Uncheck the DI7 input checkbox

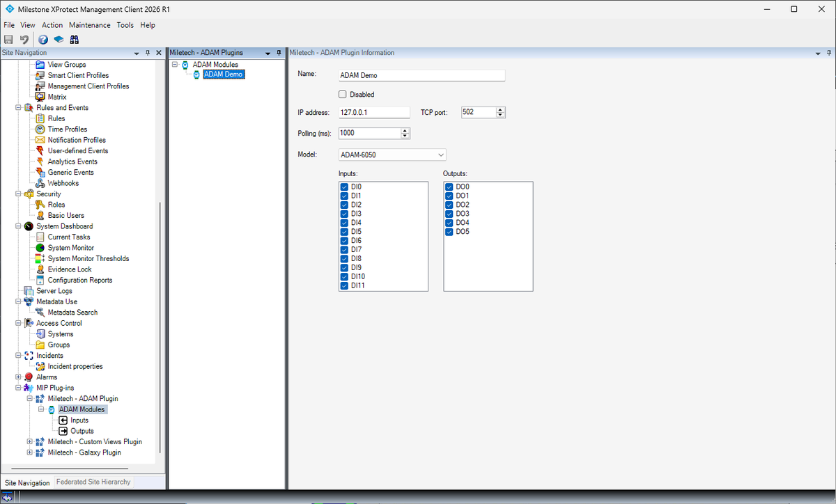(344, 250)
